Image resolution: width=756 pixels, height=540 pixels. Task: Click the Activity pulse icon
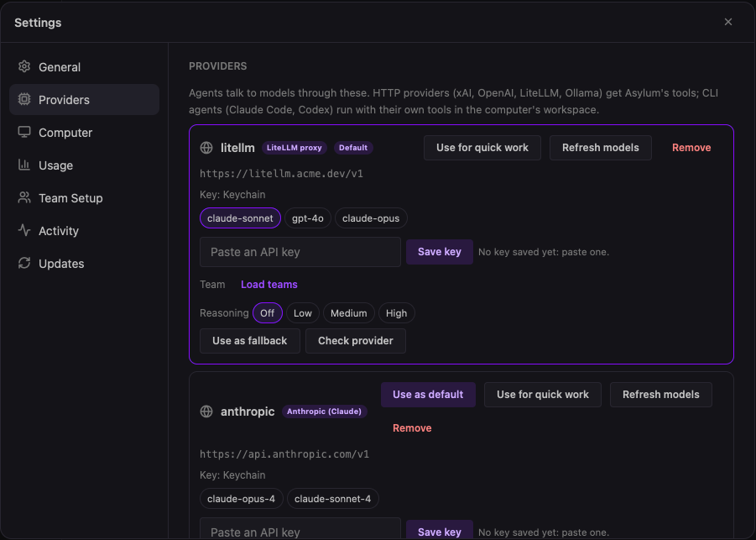coord(24,231)
